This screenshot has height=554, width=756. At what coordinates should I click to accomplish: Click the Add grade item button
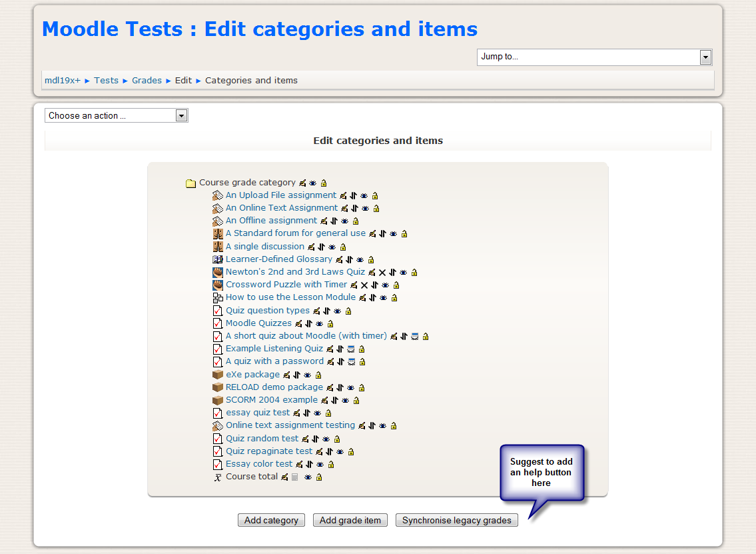tap(350, 520)
